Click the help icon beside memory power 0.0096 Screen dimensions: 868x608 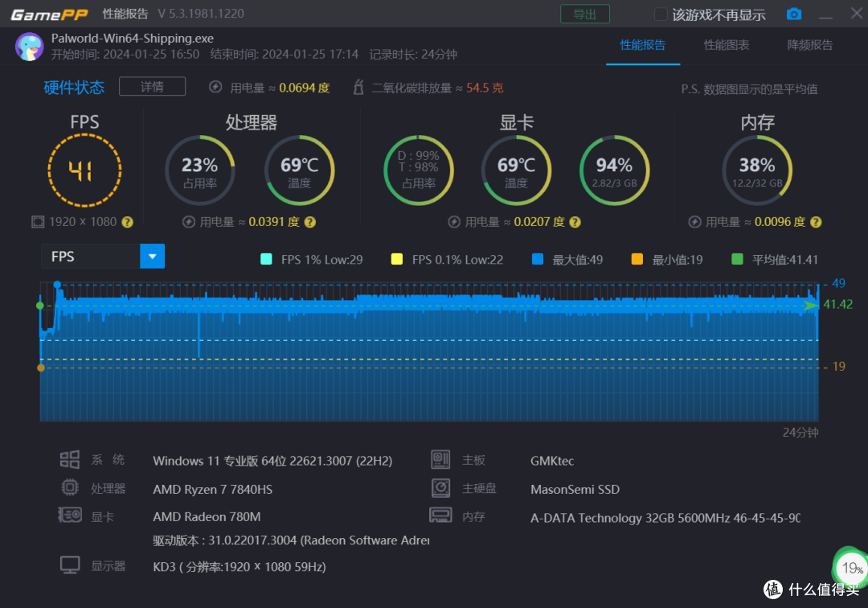click(816, 222)
